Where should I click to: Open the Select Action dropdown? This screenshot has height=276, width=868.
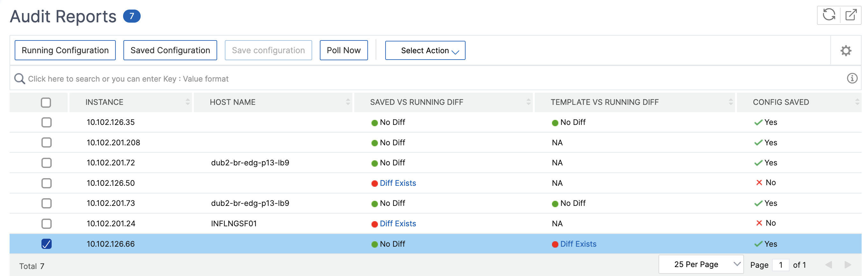point(425,50)
